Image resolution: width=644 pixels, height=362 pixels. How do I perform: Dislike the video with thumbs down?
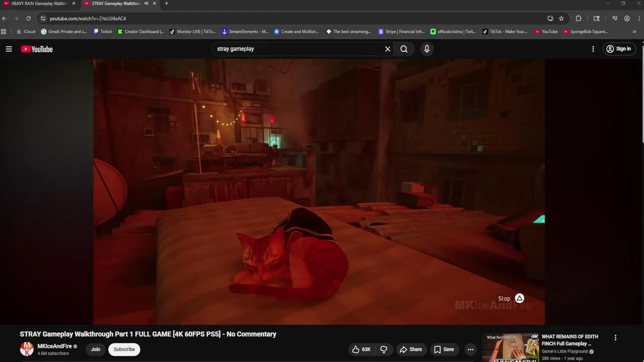click(383, 349)
